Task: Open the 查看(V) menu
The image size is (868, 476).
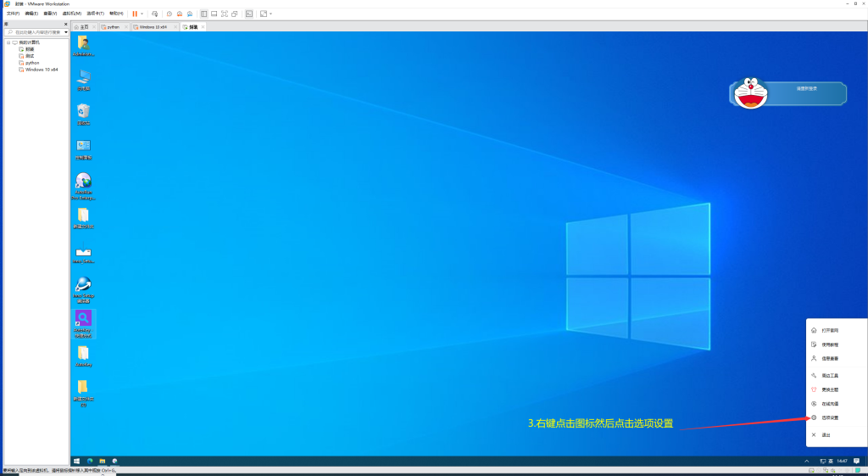Action: (x=50, y=14)
